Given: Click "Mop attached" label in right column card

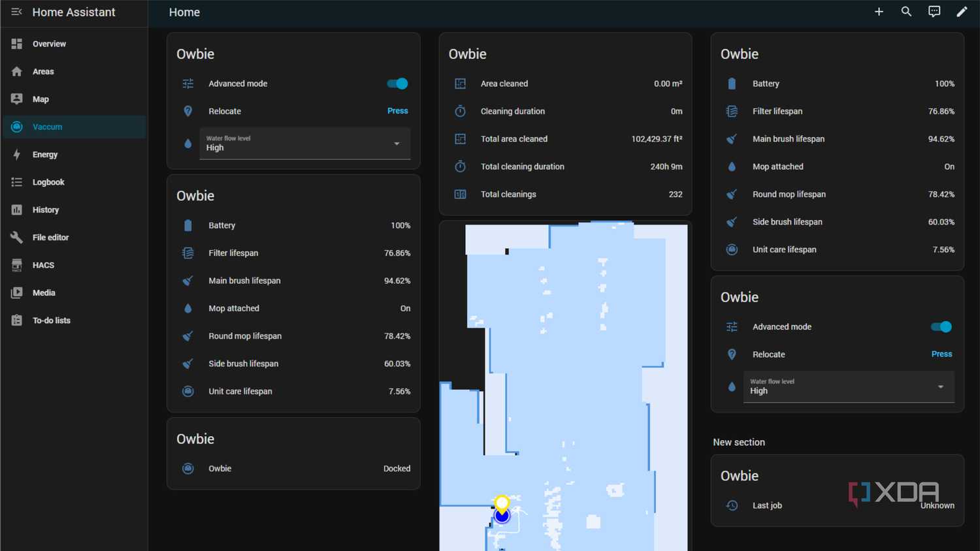Looking at the screenshot, I should [x=778, y=166].
